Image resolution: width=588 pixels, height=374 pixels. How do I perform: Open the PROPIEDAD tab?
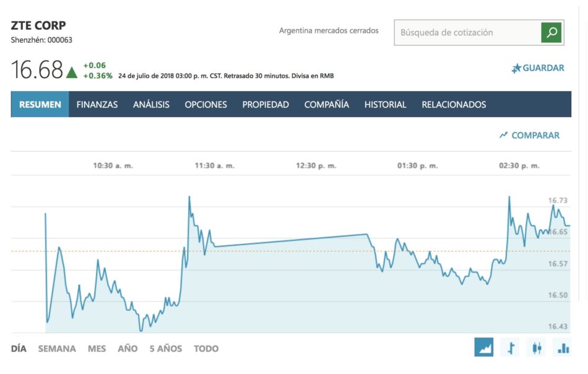266,104
